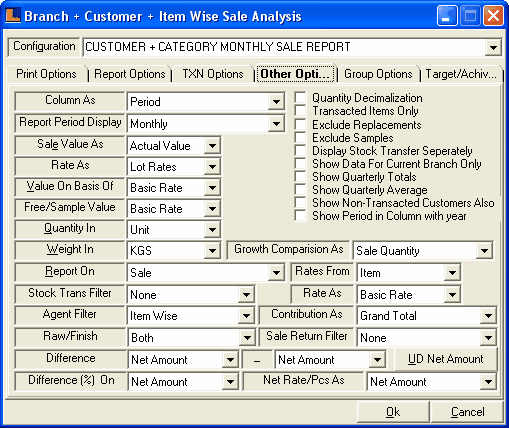Select the TXN Options tab

[213, 74]
